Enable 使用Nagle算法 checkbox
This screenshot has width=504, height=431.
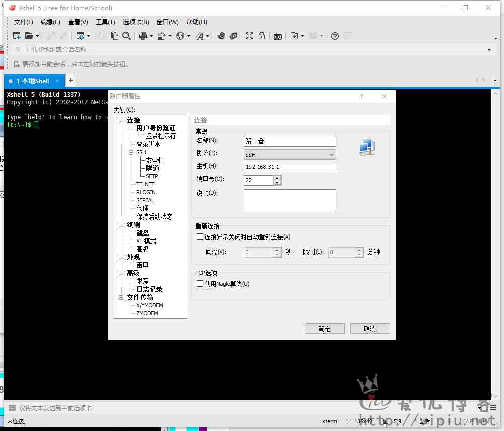tap(200, 284)
